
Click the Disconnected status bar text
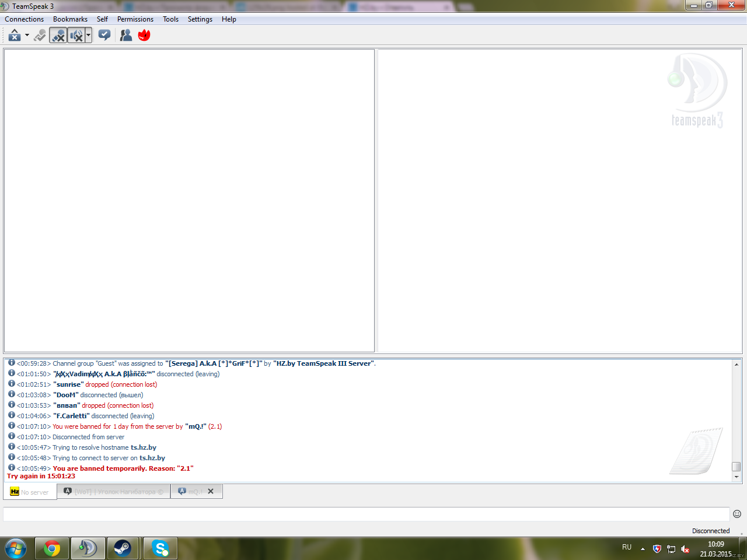[711, 531]
